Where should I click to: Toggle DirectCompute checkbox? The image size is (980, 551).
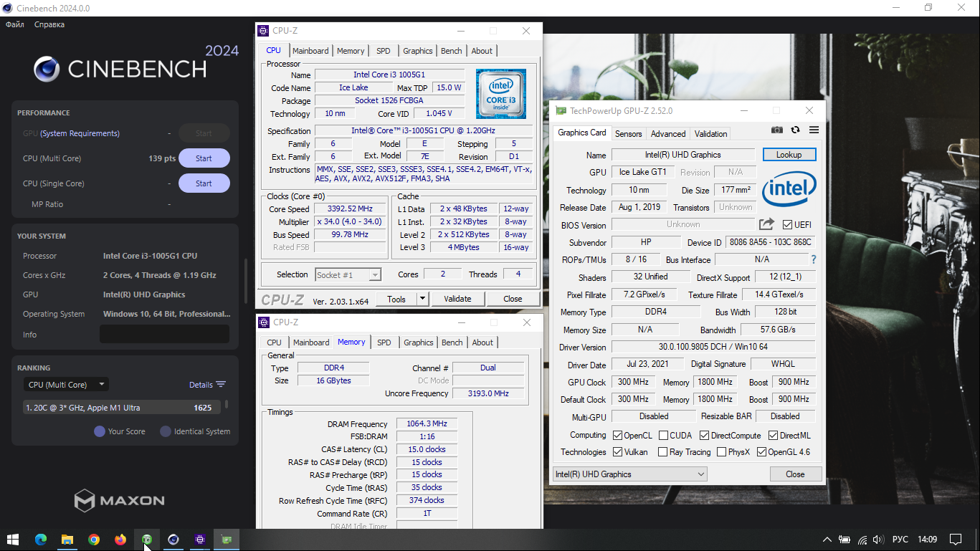[x=704, y=436]
